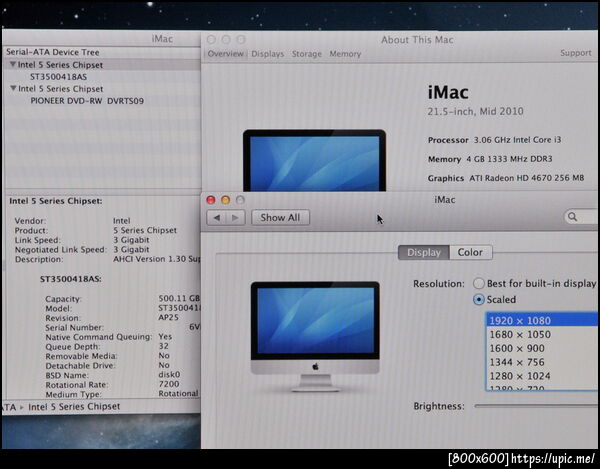Viewport: 600px width, 469px height.
Task: Click the 500.11 GB capacity value
Action: click(x=179, y=298)
